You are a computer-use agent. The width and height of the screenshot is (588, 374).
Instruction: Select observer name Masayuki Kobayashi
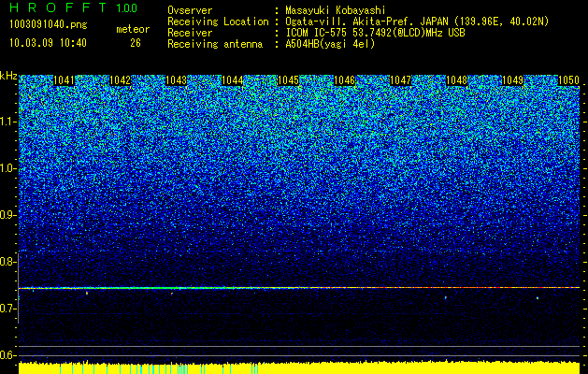[336, 10]
